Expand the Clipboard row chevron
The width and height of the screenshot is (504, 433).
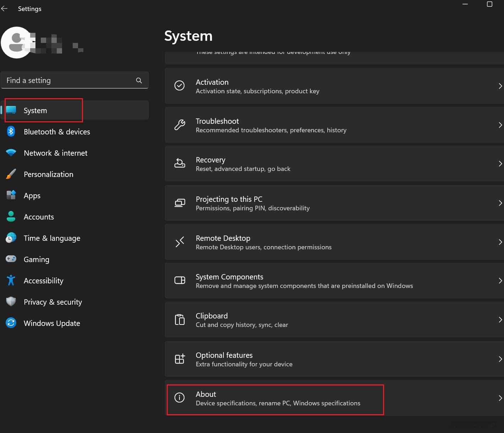pos(500,320)
